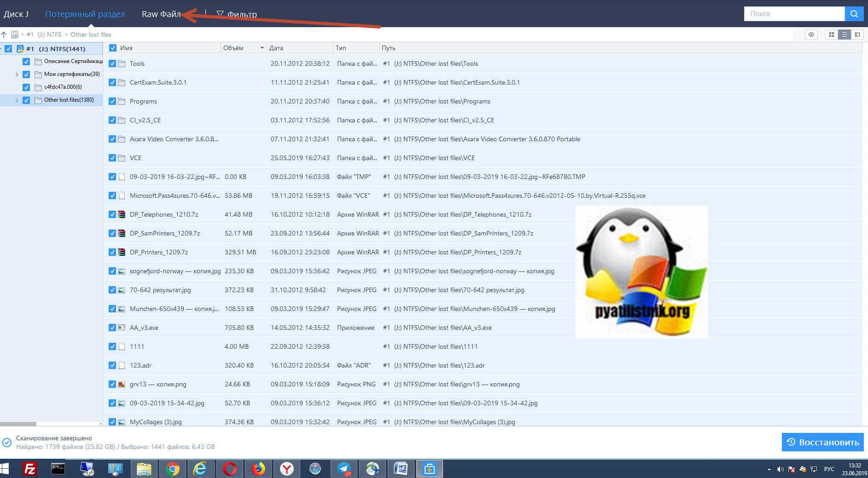The image size is (868, 478).
Task: Toggle the select-all checkbox beside Имя
Action: pos(113,48)
